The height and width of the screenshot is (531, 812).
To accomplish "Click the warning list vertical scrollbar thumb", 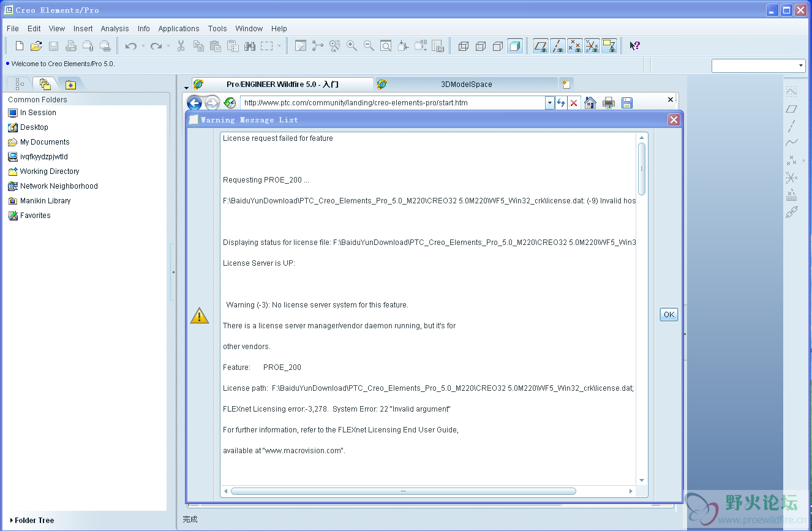I will click(x=642, y=168).
